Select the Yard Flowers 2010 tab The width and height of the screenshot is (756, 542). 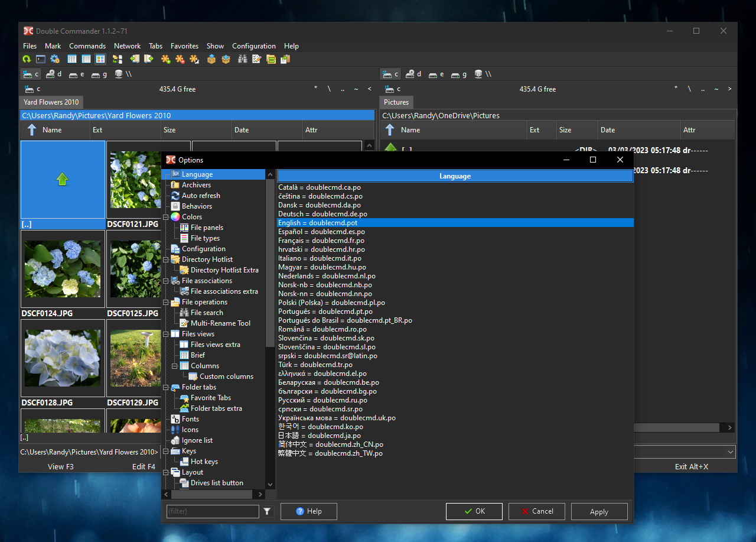tap(51, 102)
